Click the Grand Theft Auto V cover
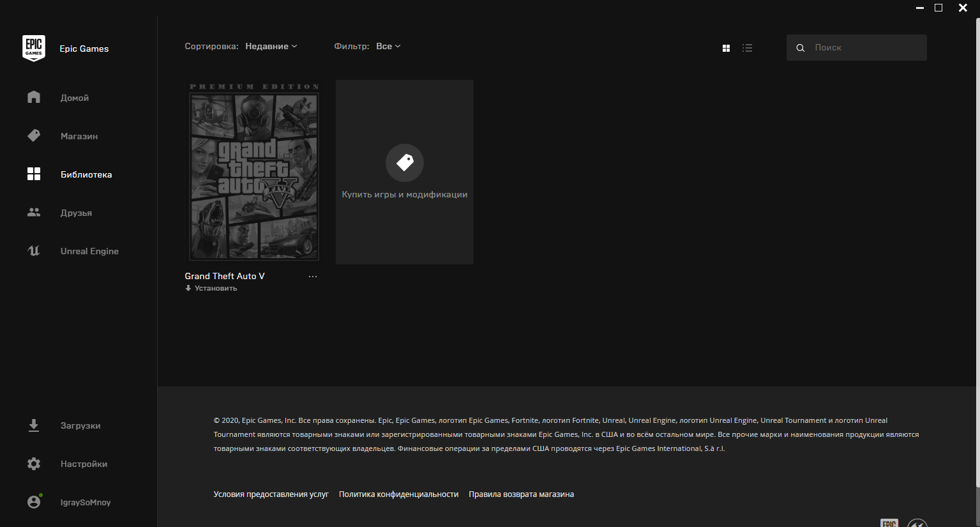This screenshot has height=527, width=980. coord(254,171)
